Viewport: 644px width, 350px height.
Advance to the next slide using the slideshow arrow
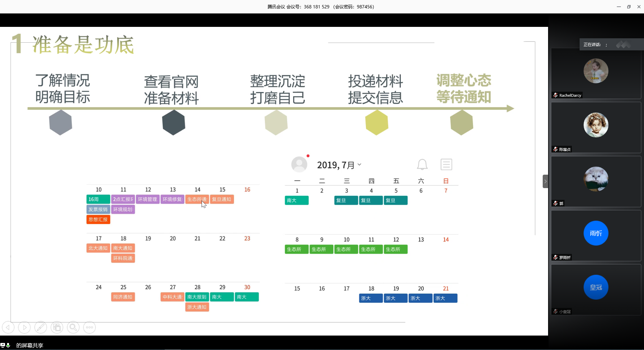pos(24,327)
